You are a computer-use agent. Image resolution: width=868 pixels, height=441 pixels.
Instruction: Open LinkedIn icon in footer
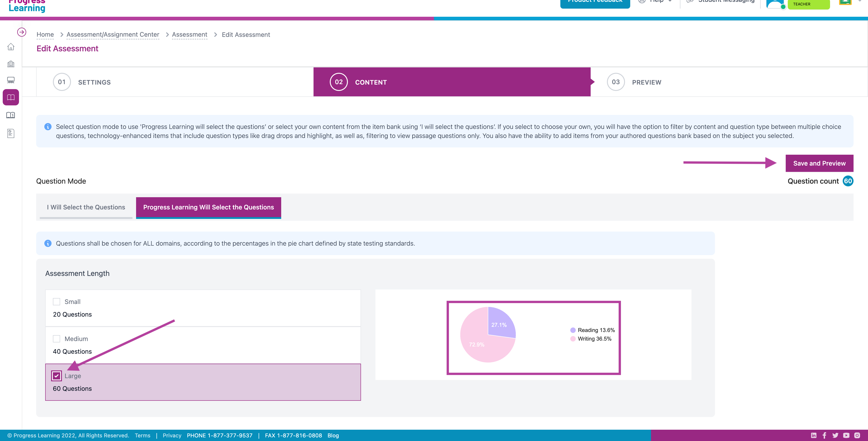[x=814, y=435]
